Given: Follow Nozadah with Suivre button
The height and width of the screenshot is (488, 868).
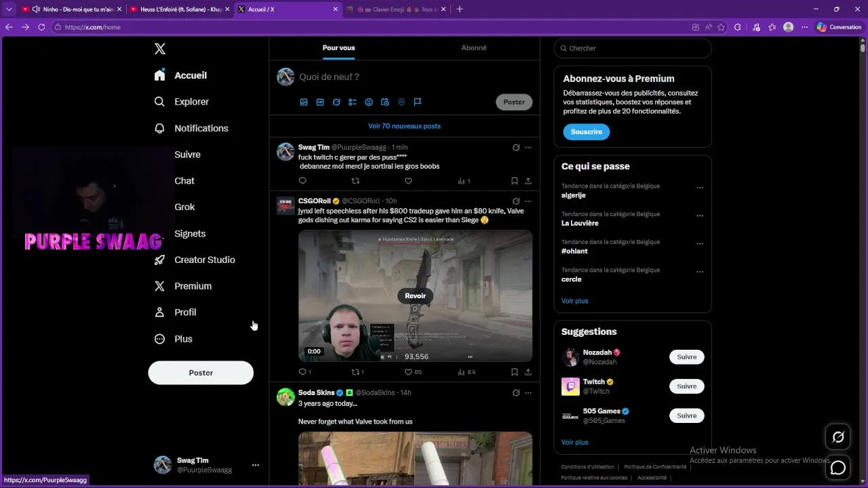Looking at the screenshot, I should tap(687, 357).
